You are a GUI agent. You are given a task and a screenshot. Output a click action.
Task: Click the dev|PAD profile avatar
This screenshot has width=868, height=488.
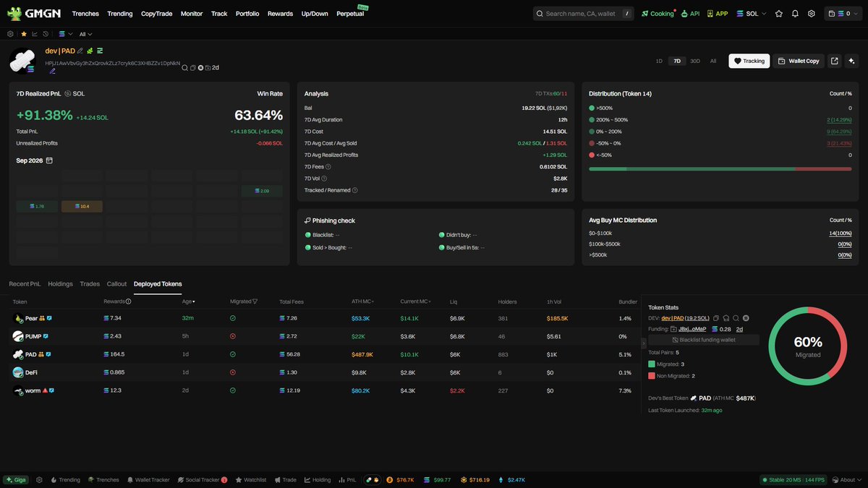point(22,61)
